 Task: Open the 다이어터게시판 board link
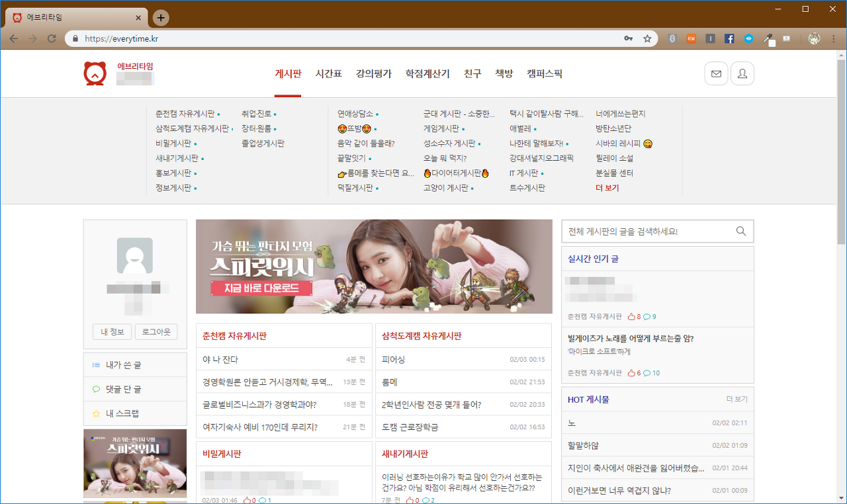click(456, 173)
